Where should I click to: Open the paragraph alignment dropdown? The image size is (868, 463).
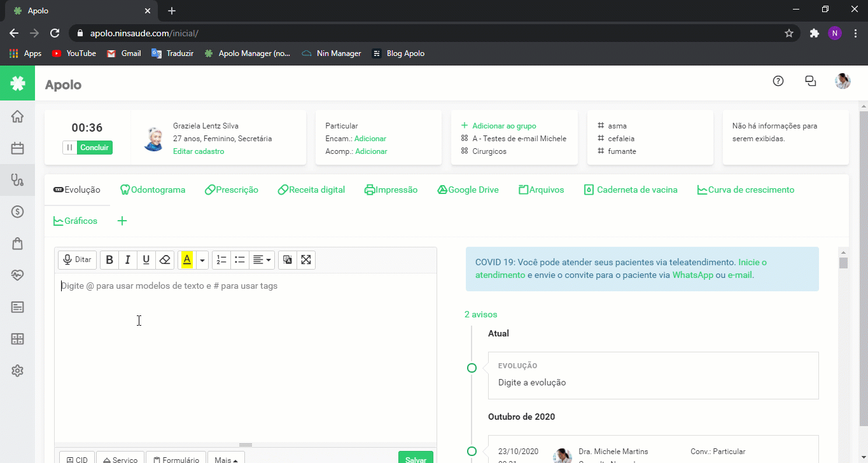pos(262,259)
